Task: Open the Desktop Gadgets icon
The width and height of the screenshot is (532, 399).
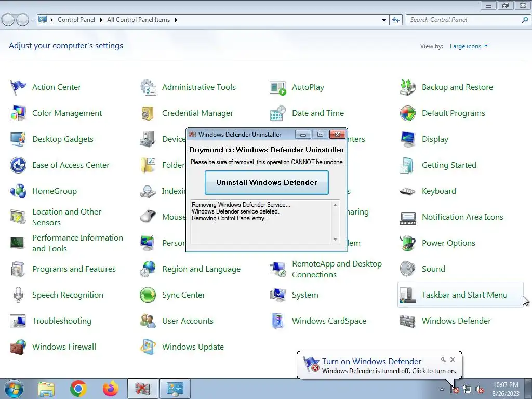Action: [18, 139]
